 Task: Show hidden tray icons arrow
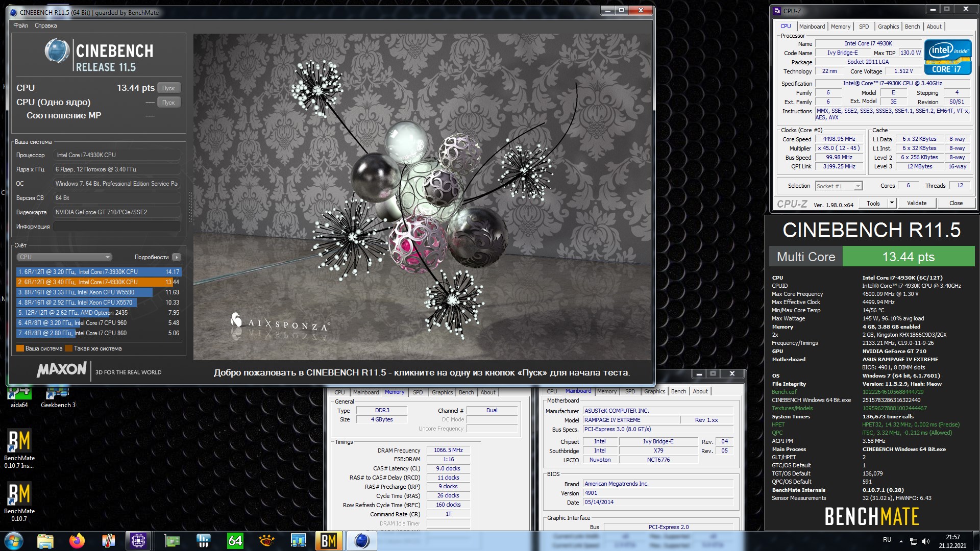coord(901,541)
